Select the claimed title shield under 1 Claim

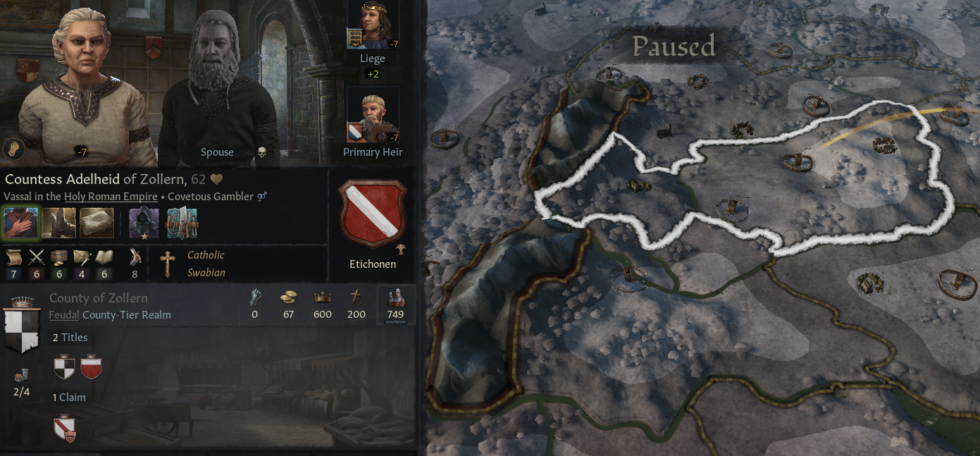pos(65,429)
